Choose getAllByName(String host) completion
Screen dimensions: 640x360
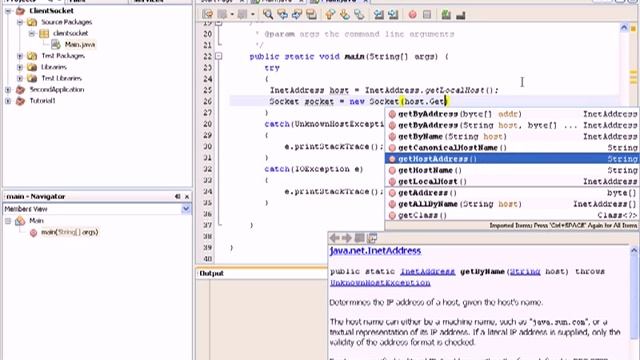pos(512,204)
